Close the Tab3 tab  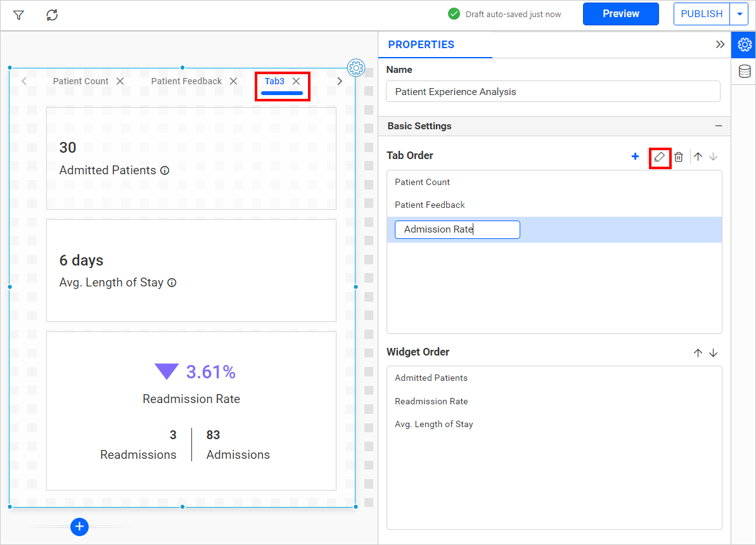tap(296, 81)
